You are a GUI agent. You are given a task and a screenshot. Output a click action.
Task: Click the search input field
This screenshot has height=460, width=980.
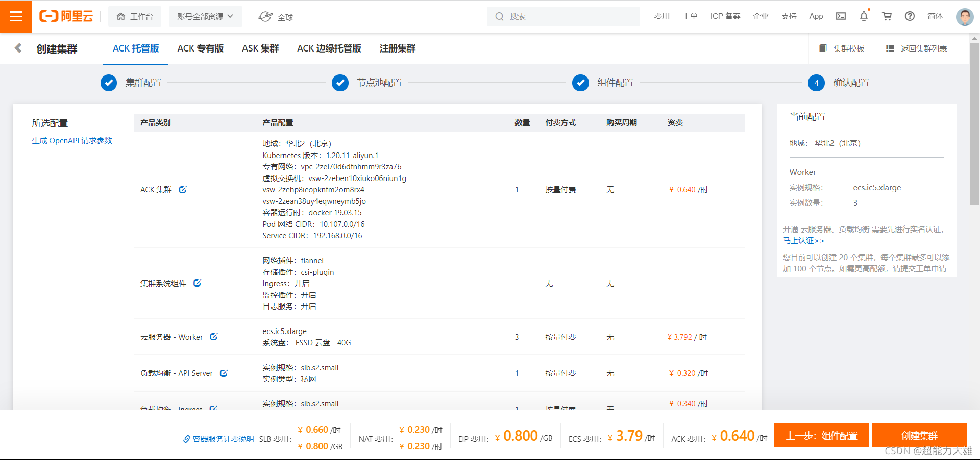[563, 16]
